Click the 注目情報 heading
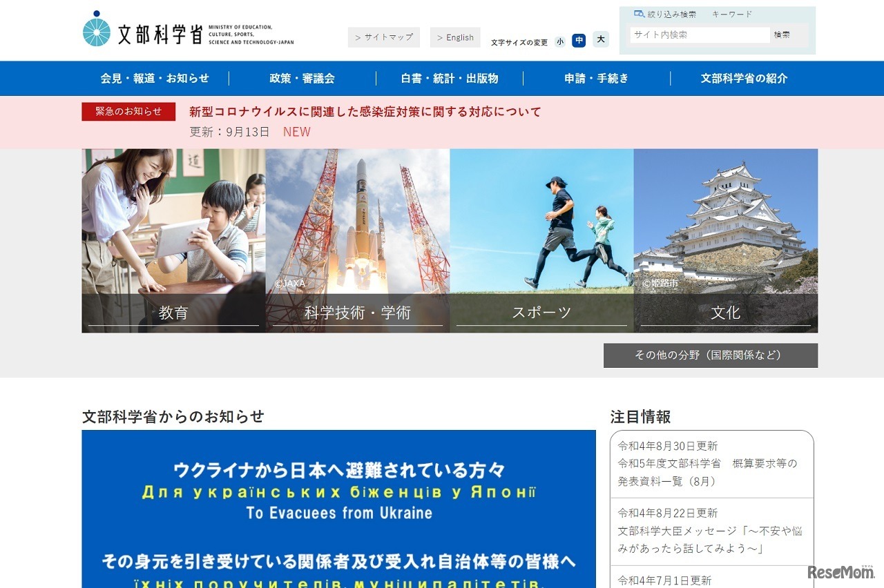Screen dimensions: 884x588 [x=640, y=417]
